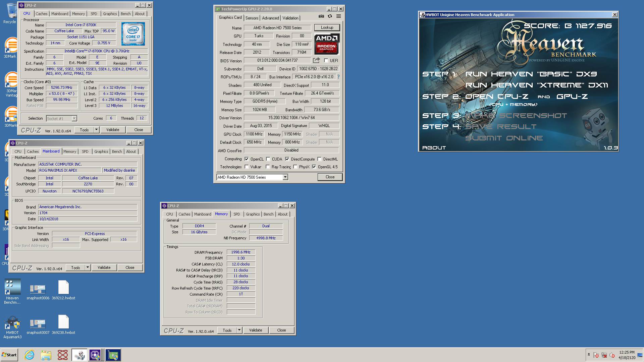Switch to the GPU-Z taskbar button
Viewport: 644px width, 362px height.
[x=113, y=355]
